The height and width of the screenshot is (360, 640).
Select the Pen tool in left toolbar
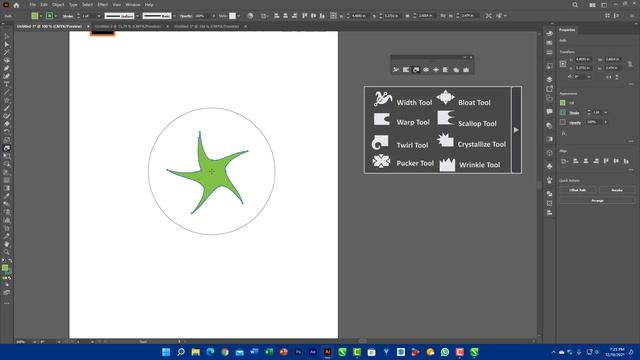coord(7,68)
